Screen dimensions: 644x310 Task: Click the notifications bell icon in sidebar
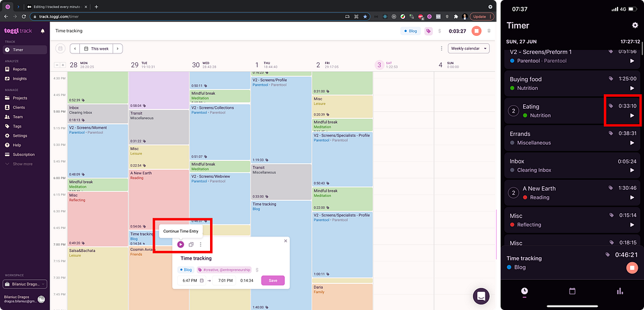pyautogui.click(x=43, y=31)
